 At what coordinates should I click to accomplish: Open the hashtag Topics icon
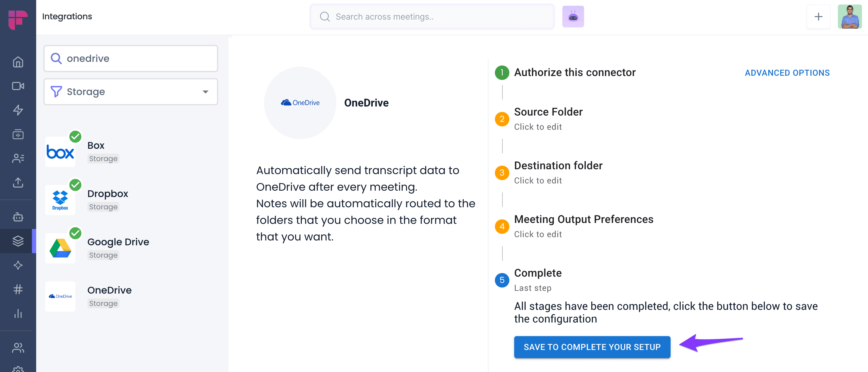coord(18,289)
